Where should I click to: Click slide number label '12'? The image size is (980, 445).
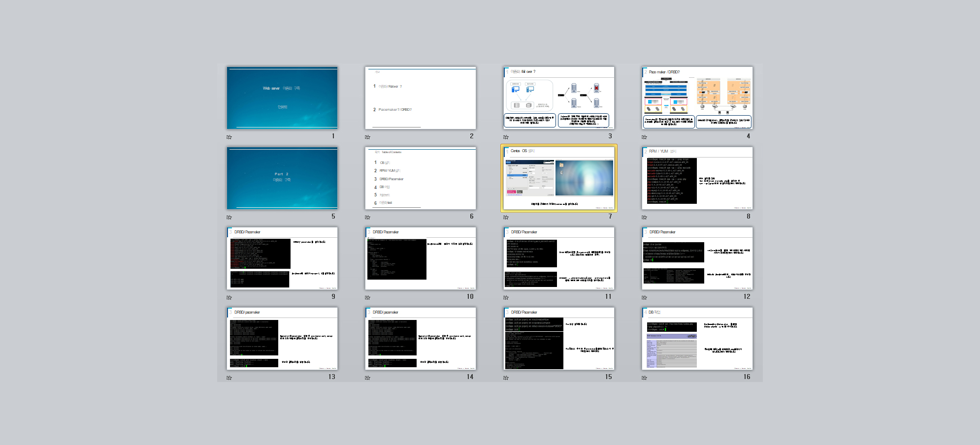tap(747, 297)
